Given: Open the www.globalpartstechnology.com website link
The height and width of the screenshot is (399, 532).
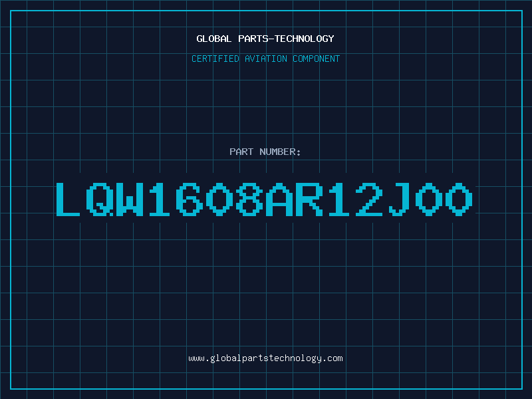Looking at the screenshot, I should tap(265, 358).
